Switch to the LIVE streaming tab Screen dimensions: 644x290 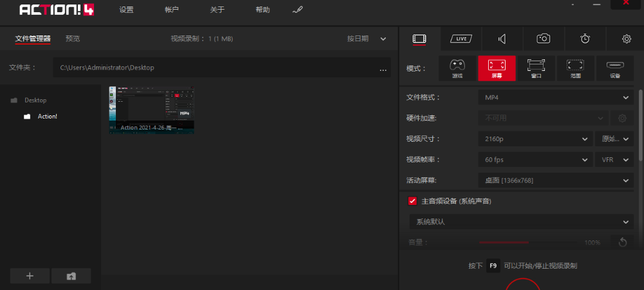(x=461, y=39)
